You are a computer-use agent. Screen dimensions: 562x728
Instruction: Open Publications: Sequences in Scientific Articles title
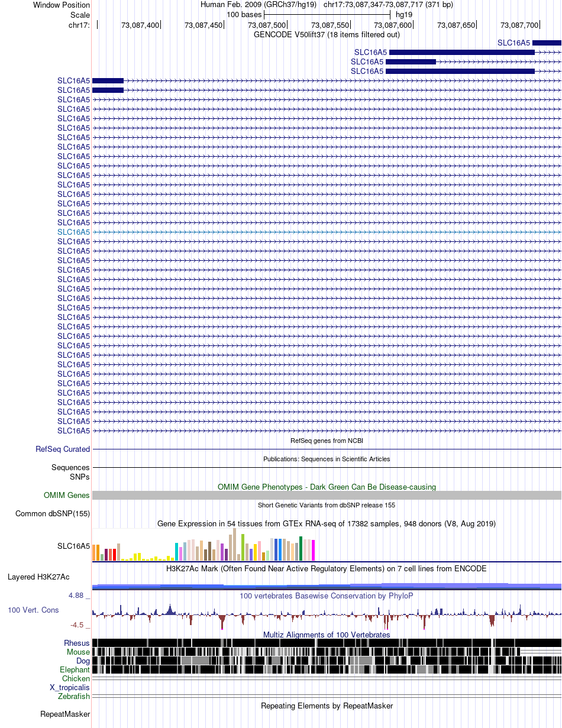click(327, 459)
